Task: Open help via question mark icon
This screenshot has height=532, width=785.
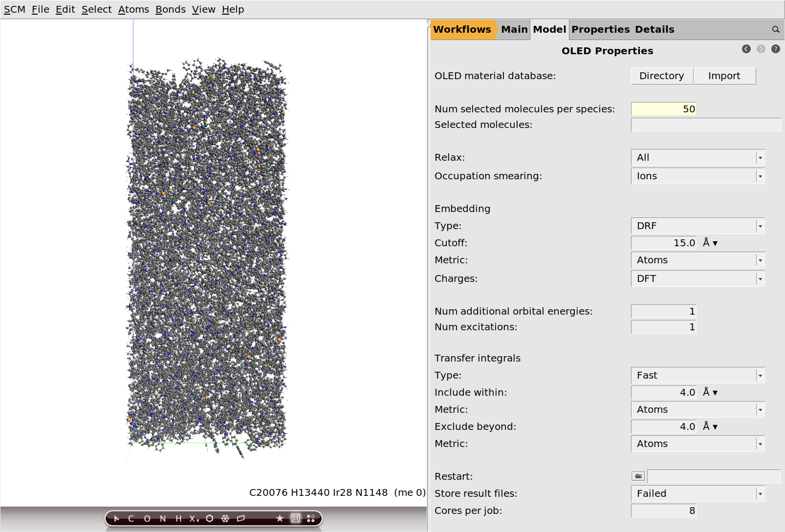Action: click(x=776, y=49)
